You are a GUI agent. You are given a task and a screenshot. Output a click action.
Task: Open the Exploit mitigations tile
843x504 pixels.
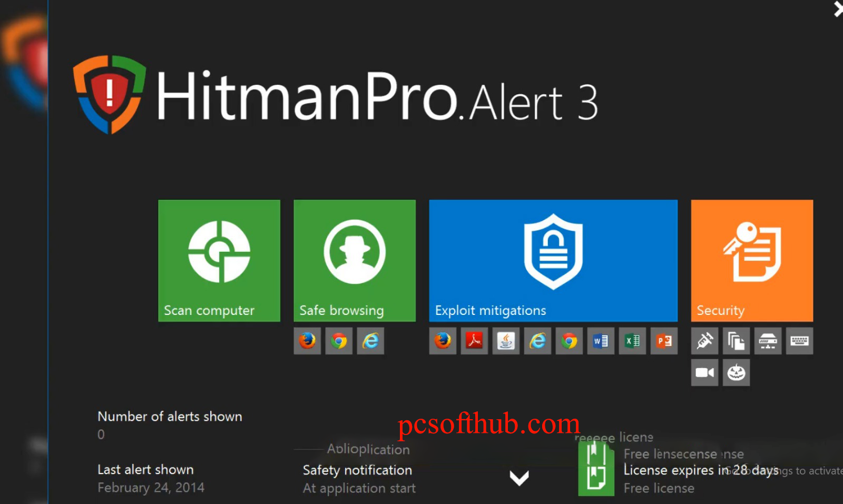coord(553,261)
